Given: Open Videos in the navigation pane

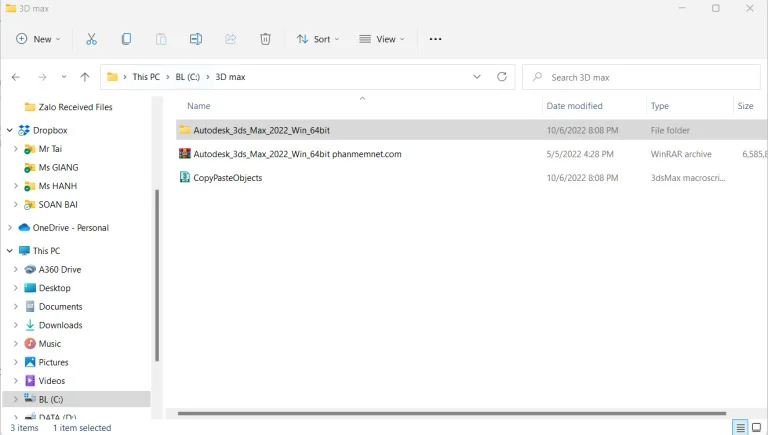Looking at the screenshot, I should [52, 381].
